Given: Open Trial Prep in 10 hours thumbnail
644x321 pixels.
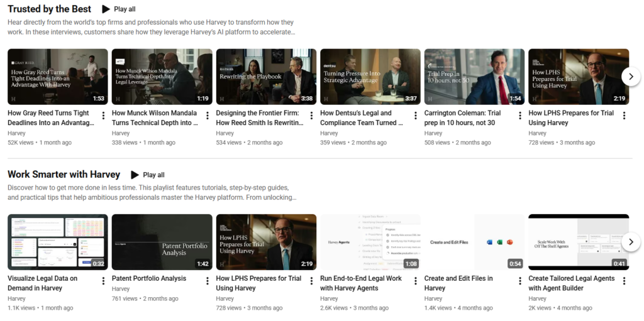Looking at the screenshot, I should click(474, 77).
